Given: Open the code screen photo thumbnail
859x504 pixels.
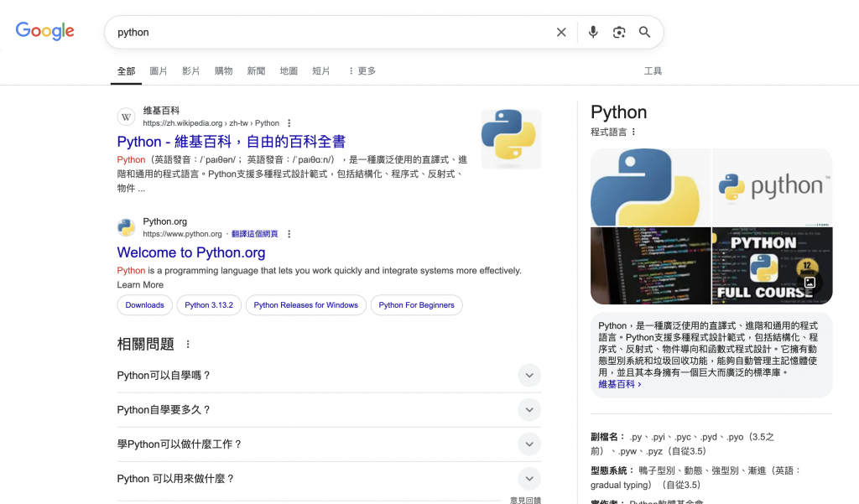Looking at the screenshot, I should pyautogui.click(x=650, y=266).
